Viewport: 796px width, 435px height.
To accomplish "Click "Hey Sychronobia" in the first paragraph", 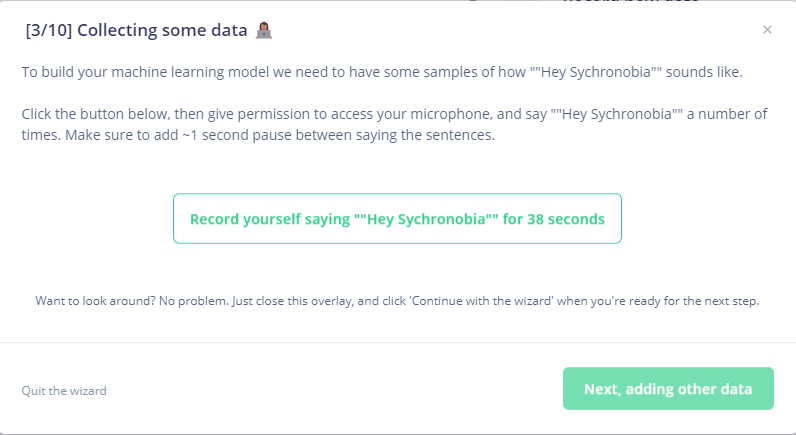I will [x=597, y=73].
